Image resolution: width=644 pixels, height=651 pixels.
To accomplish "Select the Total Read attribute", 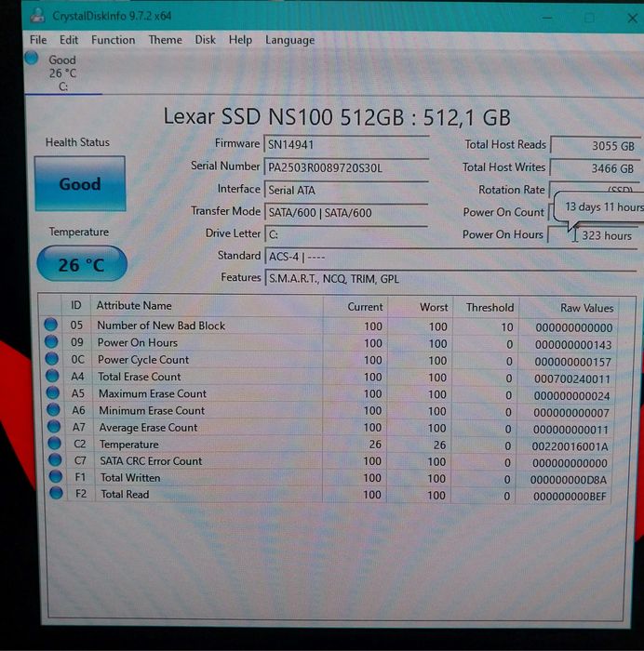I will click(125, 494).
